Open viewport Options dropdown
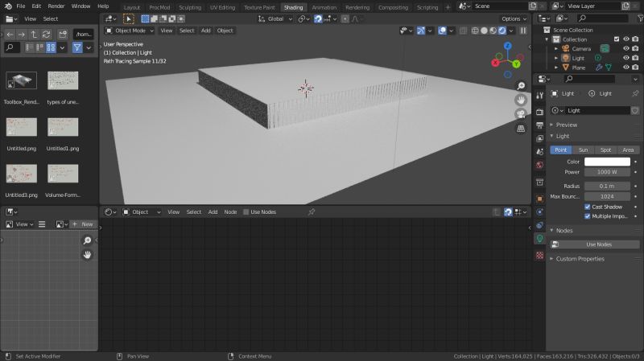Image resolution: width=644 pixels, height=361 pixels. pyautogui.click(x=514, y=18)
